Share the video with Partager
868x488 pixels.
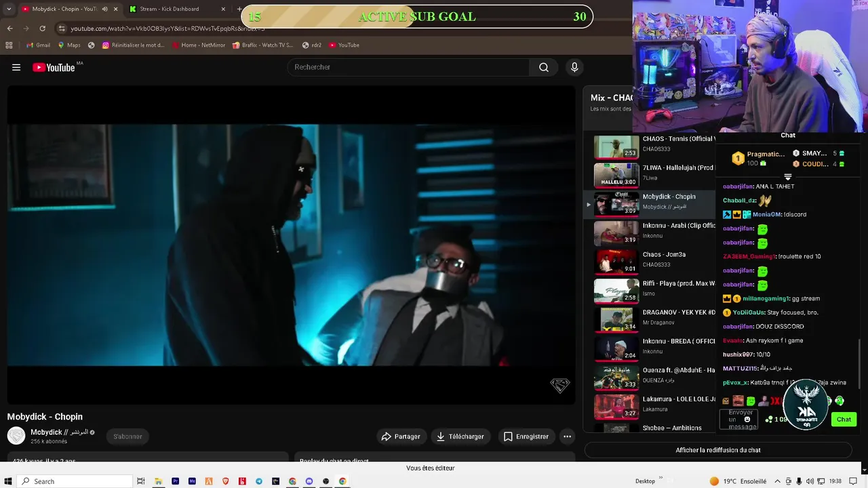tap(401, 436)
